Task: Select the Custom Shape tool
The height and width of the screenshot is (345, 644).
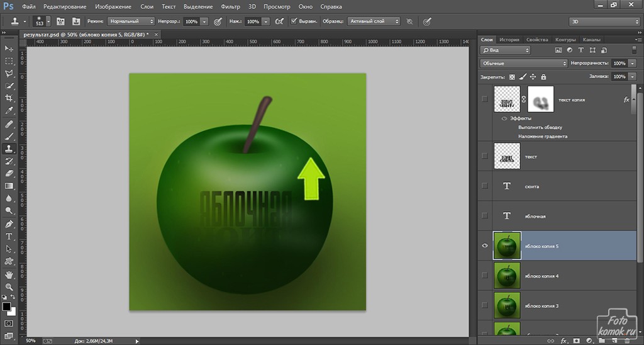Action: (x=9, y=261)
